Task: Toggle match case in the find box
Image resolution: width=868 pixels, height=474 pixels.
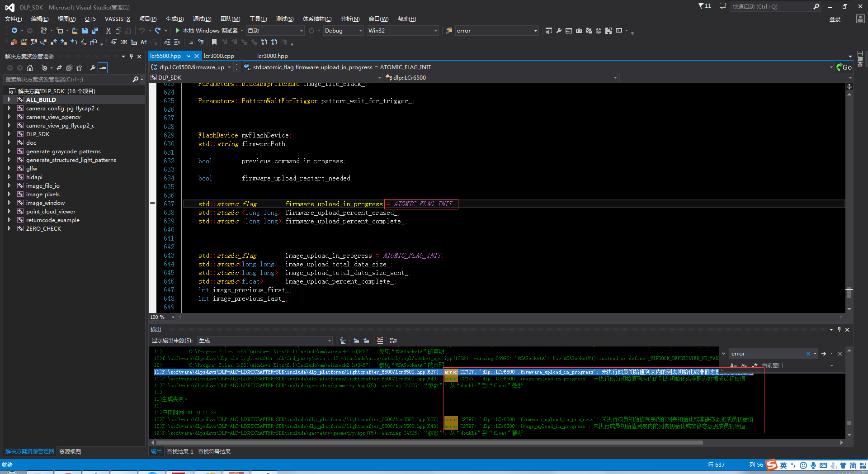Action: [733, 365]
